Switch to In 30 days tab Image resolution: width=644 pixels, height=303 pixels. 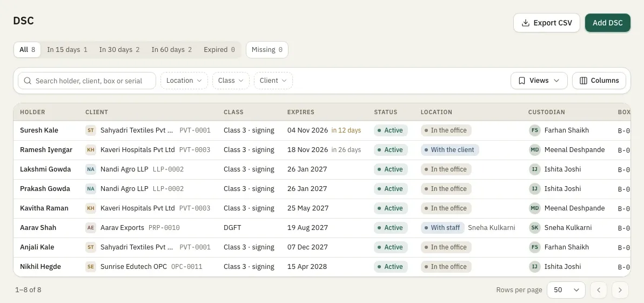tap(119, 50)
